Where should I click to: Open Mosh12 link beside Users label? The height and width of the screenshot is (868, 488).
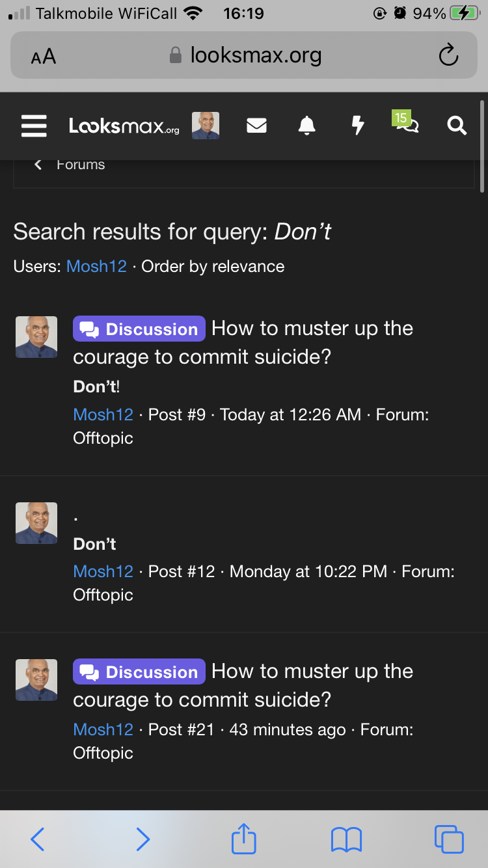click(96, 266)
